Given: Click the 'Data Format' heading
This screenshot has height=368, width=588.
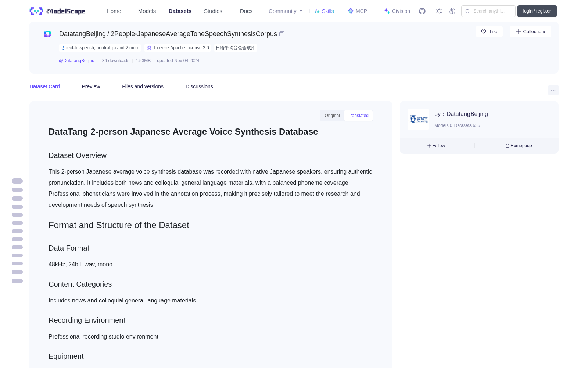Looking at the screenshot, I should (69, 248).
